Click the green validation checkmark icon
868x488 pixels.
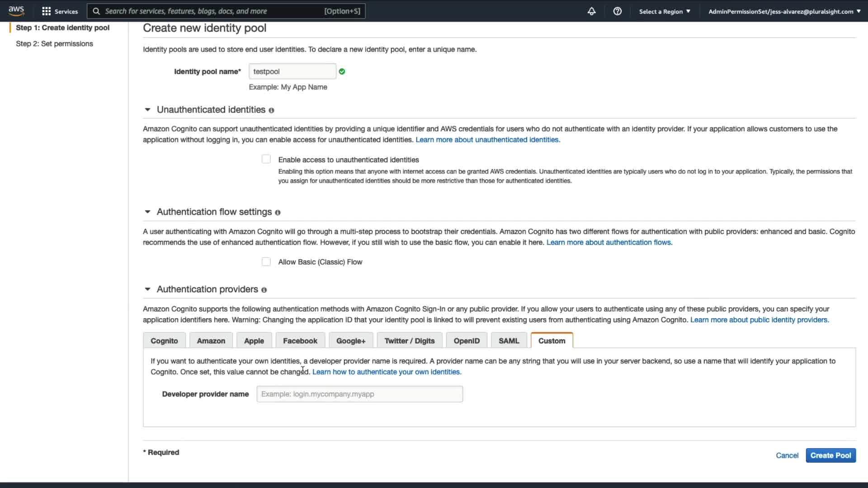click(x=342, y=71)
